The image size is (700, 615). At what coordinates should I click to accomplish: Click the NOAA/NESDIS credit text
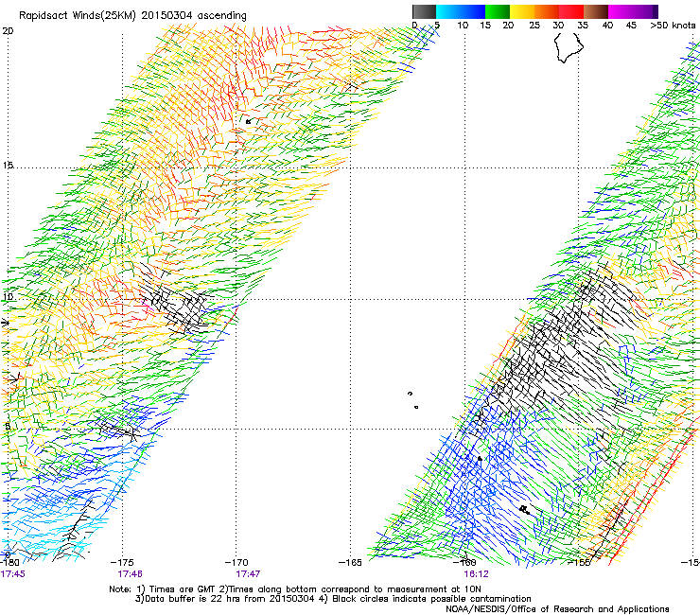557,609
